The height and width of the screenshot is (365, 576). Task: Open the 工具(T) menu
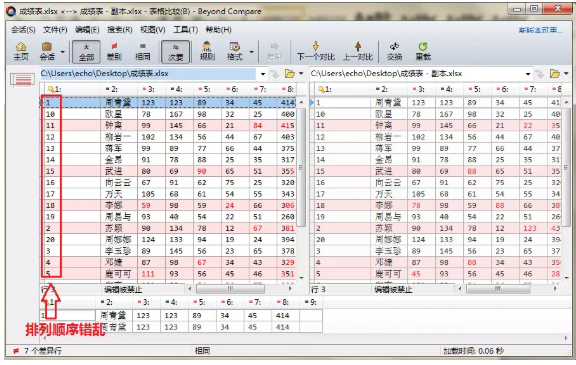click(186, 30)
